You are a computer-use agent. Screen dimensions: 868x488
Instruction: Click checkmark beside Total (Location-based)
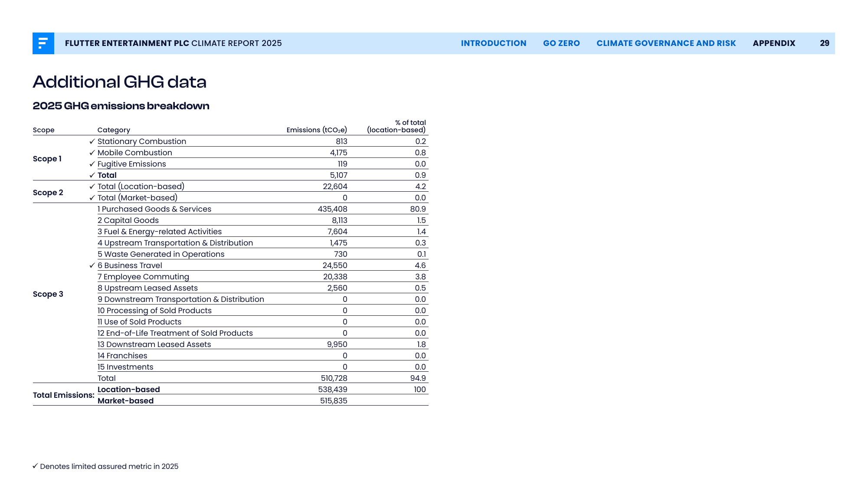pyautogui.click(x=92, y=187)
